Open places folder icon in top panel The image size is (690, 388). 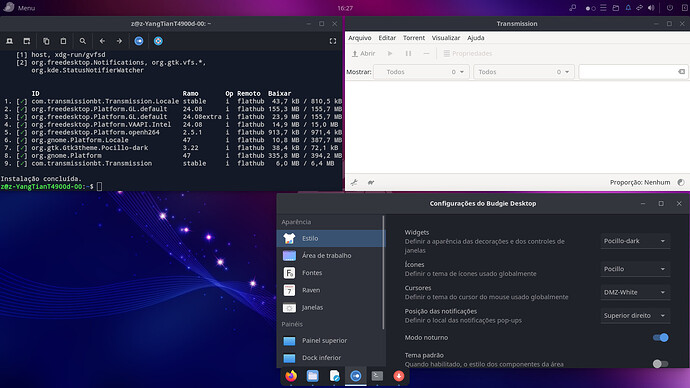[x=616, y=8]
